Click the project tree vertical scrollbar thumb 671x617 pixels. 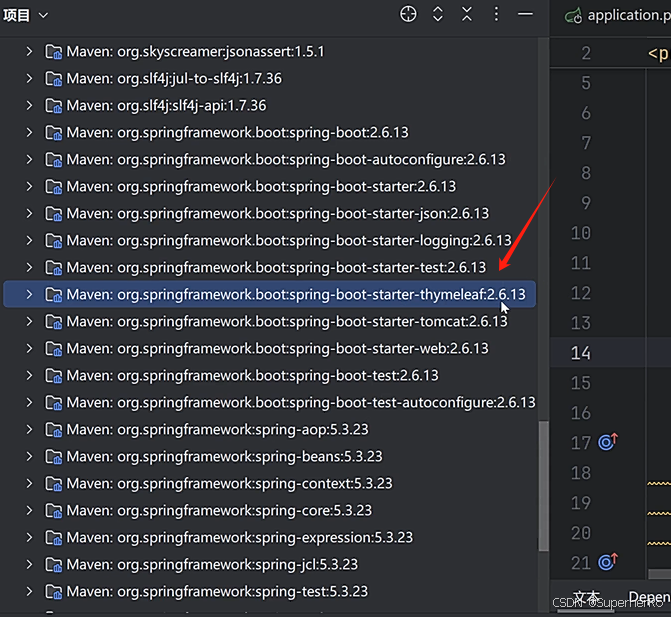543,486
